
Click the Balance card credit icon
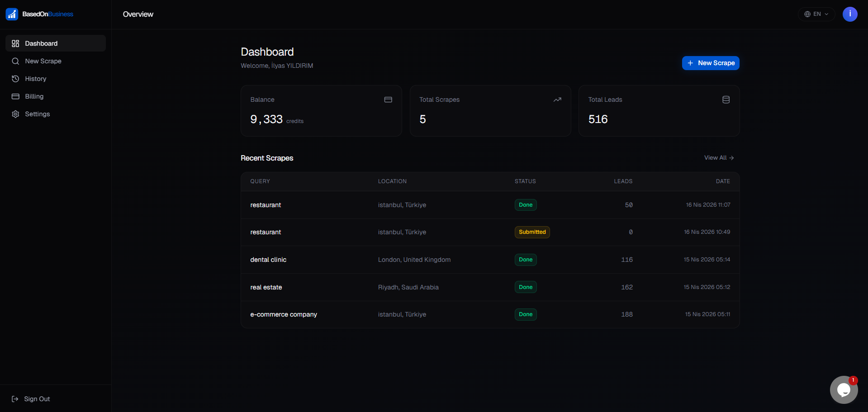388,99
